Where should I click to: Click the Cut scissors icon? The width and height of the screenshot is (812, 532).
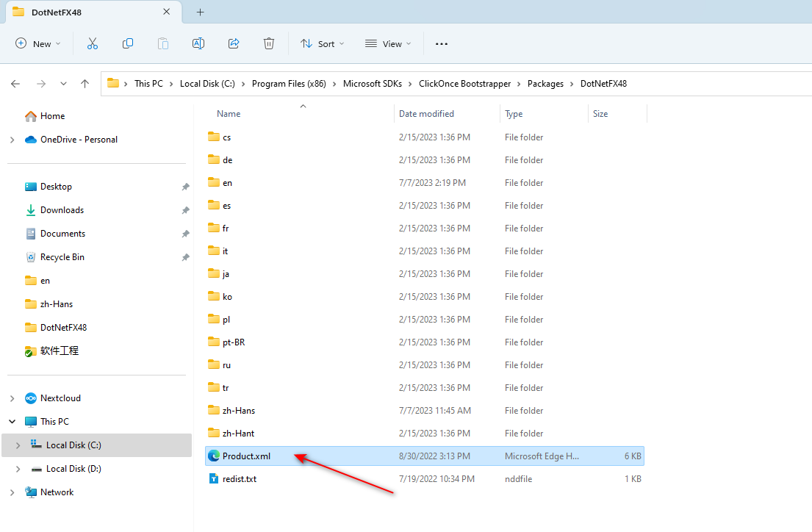pos(92,44)
